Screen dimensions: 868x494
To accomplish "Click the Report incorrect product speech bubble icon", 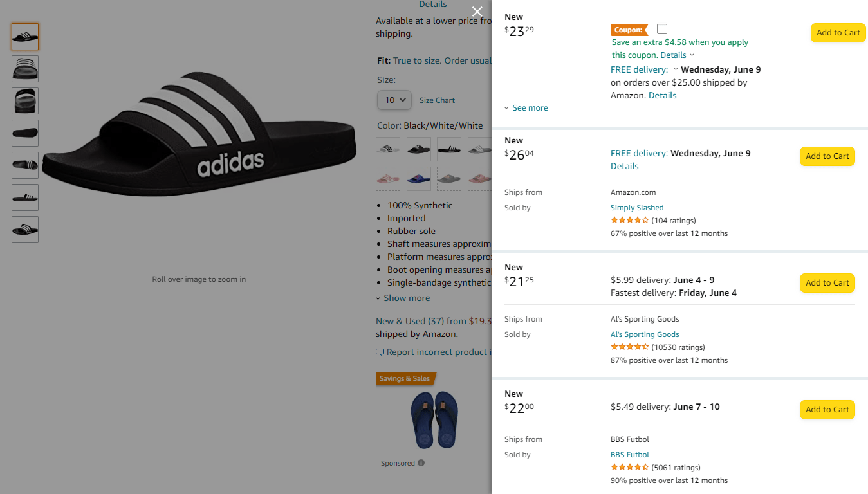I will click(380, 351).
